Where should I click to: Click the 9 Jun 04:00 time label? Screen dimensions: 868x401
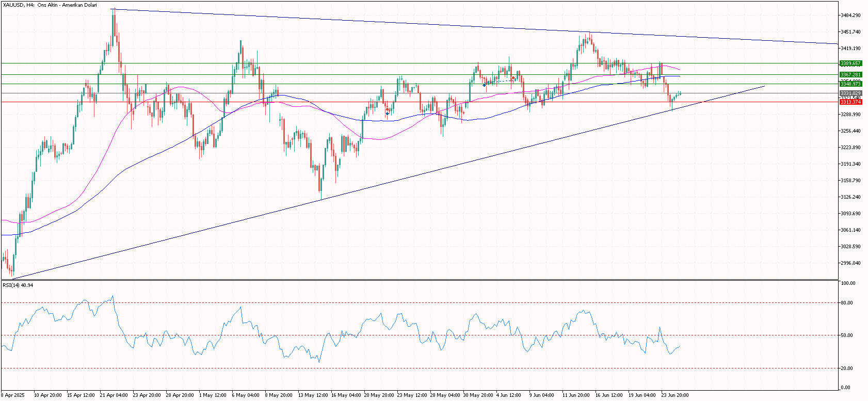pyautogui.click(x=542, y=395)
